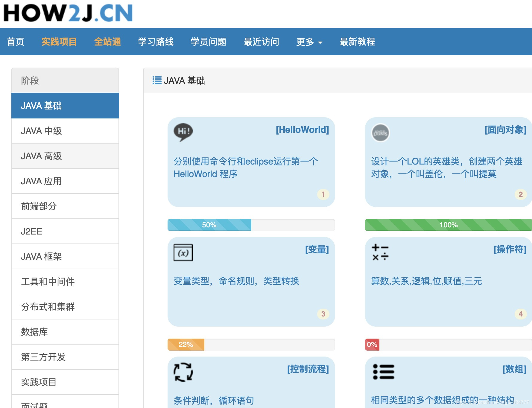This screenshot has height=408, width=532.
Task: Select JAVA 应用 in sidebar
Action: point(65,181)
